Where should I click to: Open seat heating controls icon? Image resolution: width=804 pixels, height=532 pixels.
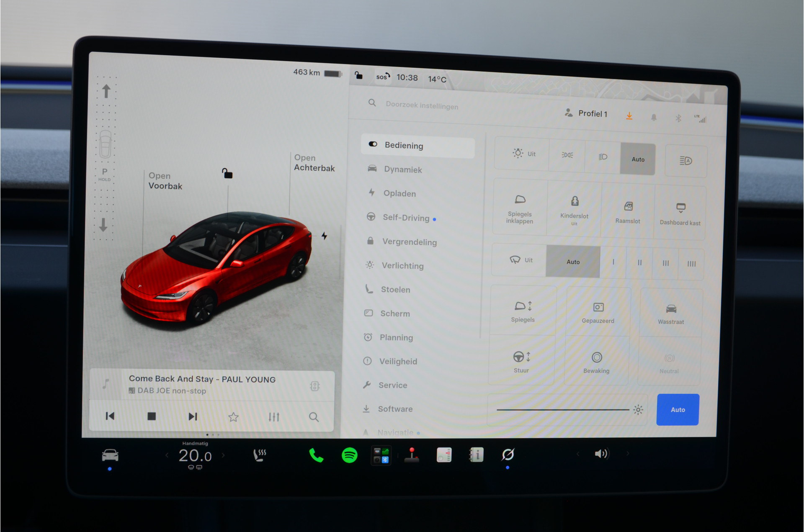[260, 455]
